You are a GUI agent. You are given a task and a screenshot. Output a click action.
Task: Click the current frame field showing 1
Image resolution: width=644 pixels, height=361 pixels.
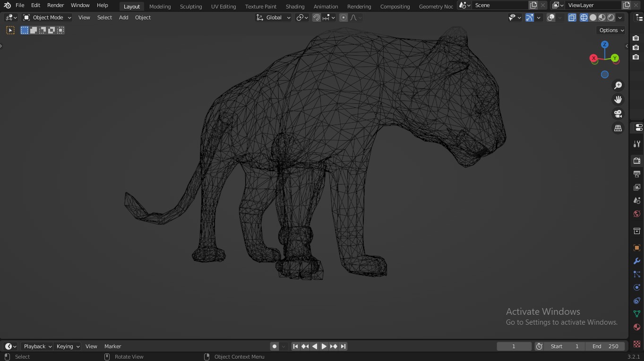click(x=514, y=346)
